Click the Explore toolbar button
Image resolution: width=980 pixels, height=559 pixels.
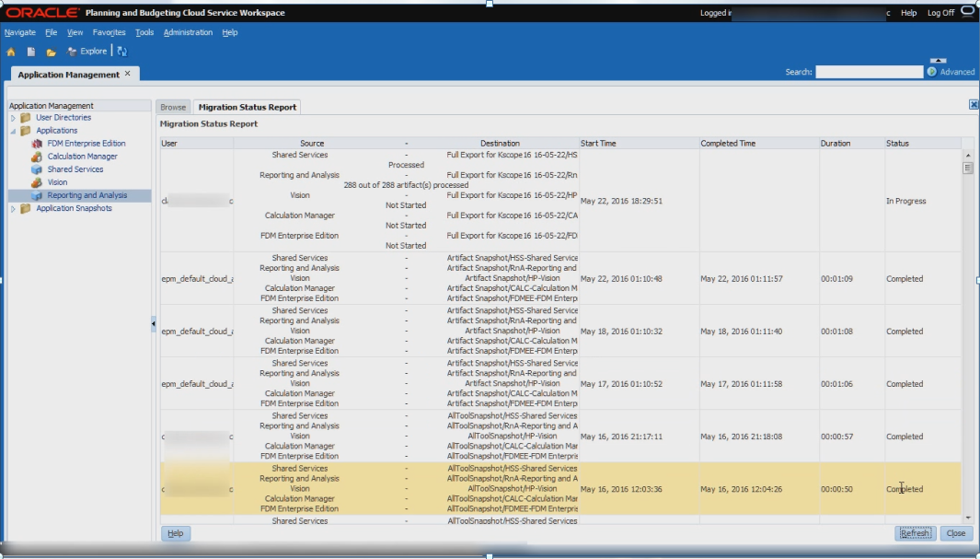coord(86,52)
